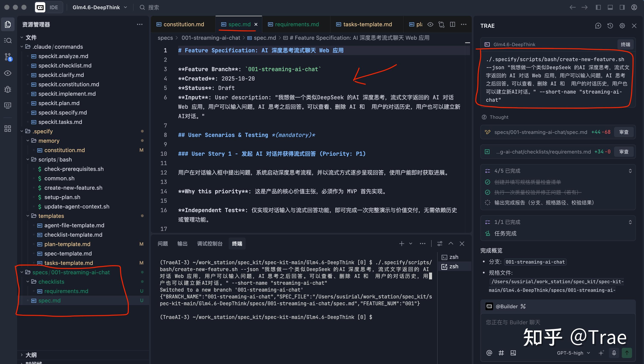
Task: Open the source control panel with 5 changes
Action: point(7,57)
